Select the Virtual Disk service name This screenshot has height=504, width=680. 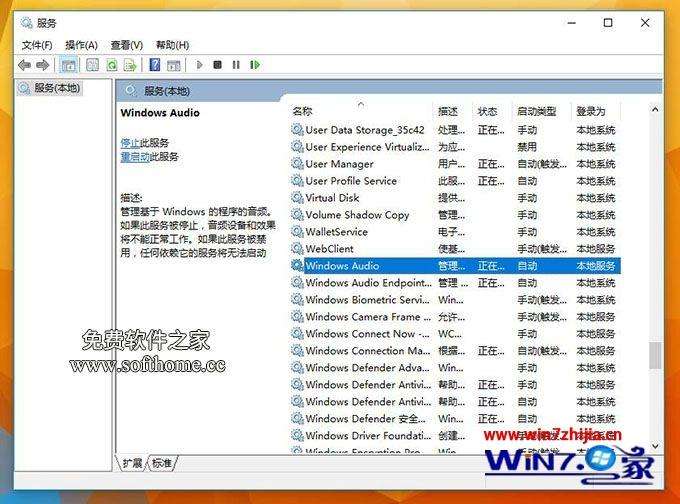click(x=332, y=198)
